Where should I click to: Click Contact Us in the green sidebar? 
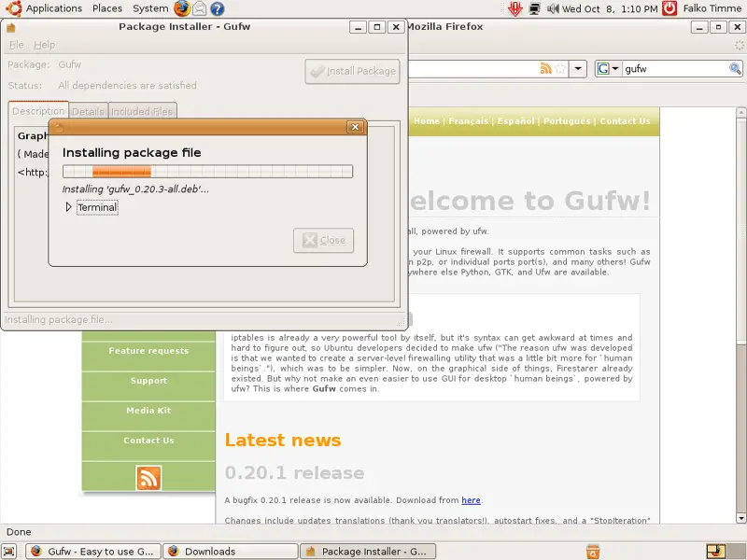tap(148, 441)
